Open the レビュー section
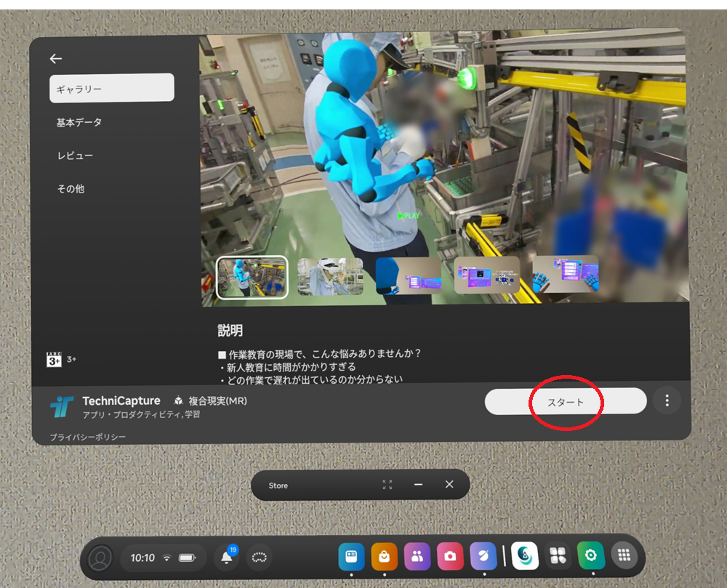The image size is (727, 588). click(75, 156)
